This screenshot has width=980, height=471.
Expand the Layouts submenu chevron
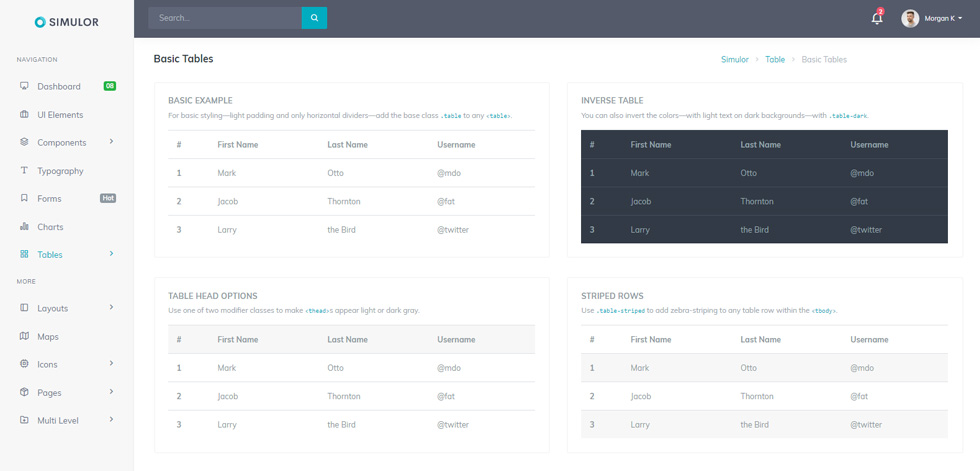[x=111, y=307]
